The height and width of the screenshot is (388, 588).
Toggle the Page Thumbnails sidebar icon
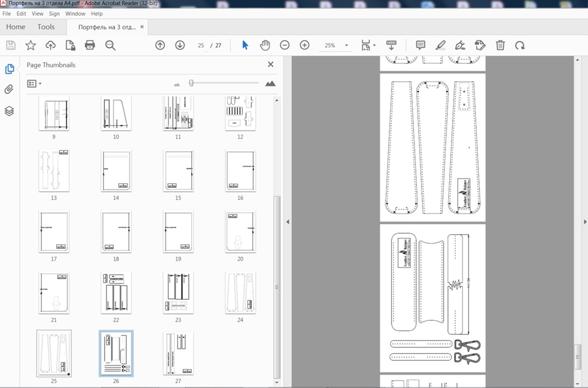point(9,69)
